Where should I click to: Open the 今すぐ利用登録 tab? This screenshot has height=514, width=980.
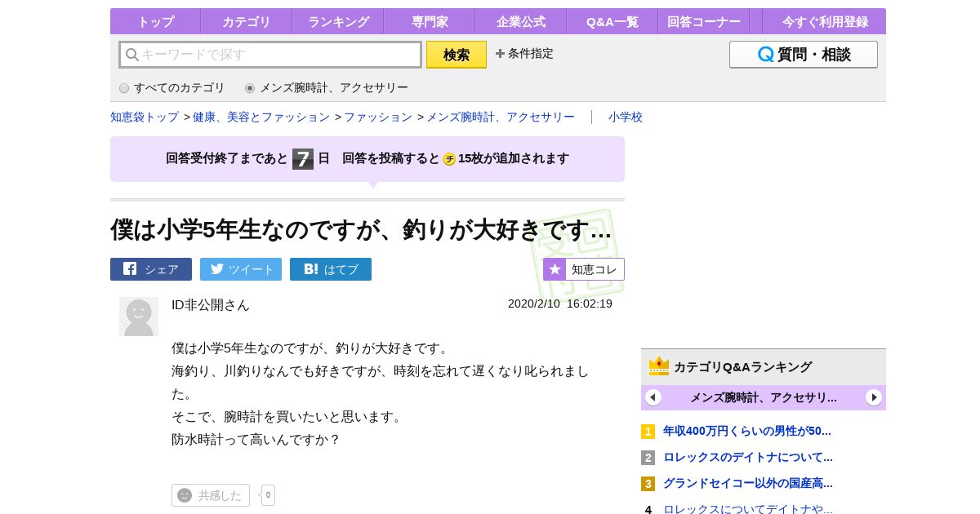tap(824, 22)
